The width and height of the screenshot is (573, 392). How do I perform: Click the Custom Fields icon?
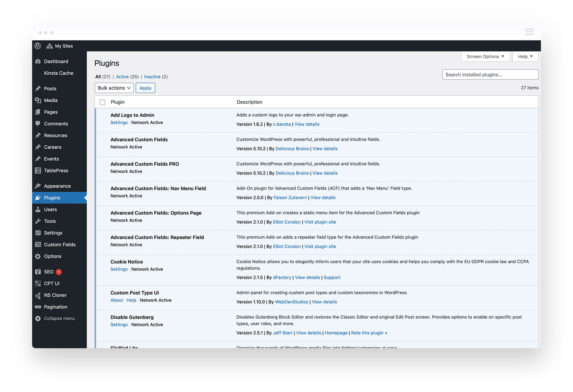click(38, 245)
